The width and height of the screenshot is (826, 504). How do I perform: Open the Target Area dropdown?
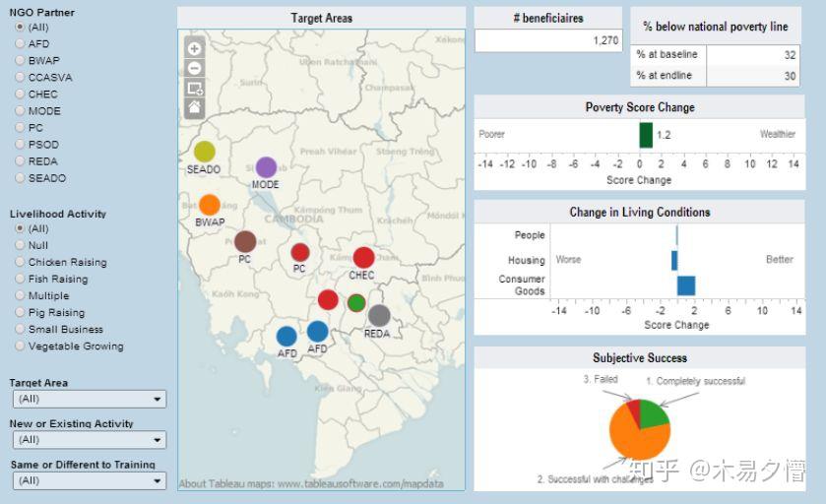click(x=90, y=400)
